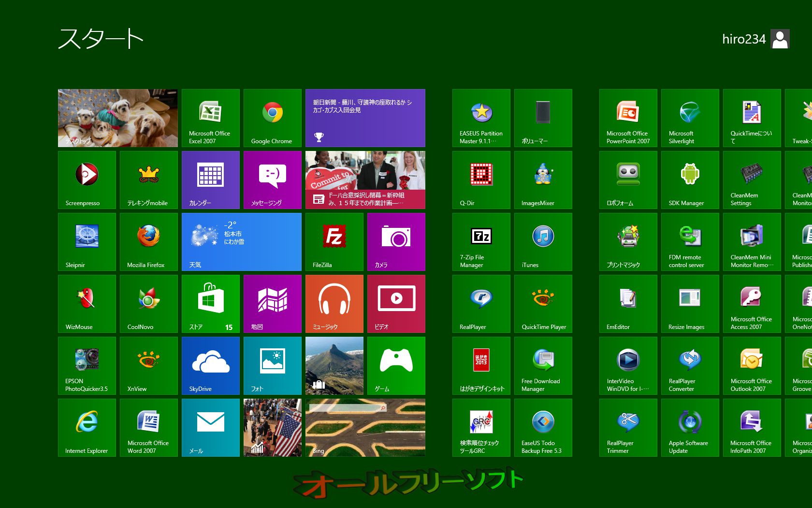Open the Mail (メール) tile
This screenshot has width=812, height=508.
tap(211, 428)
